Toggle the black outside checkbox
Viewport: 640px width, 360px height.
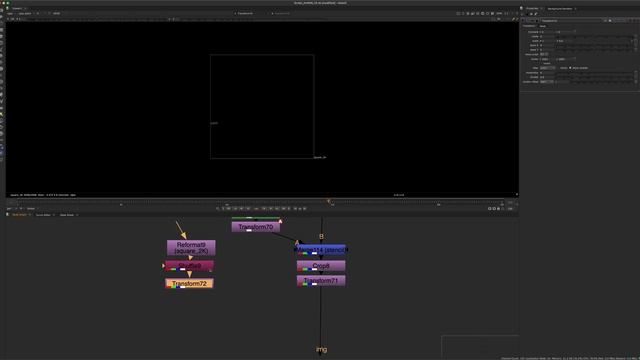click(x=570, y=68)
